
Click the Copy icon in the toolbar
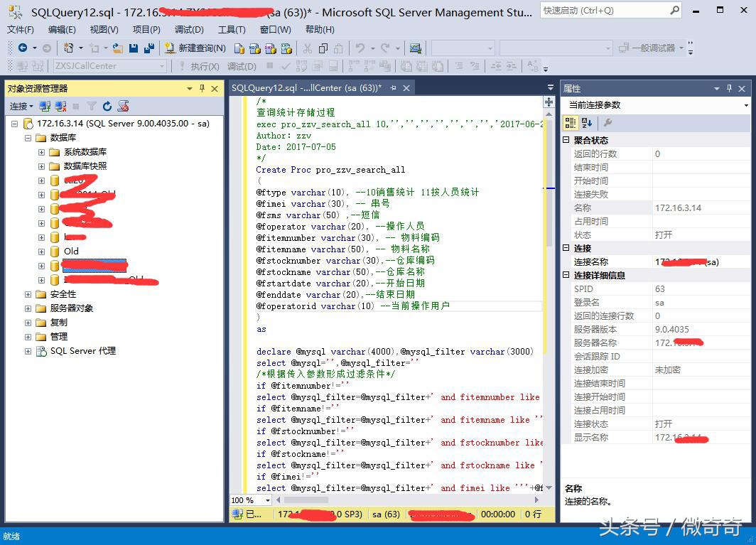point(323,48)
